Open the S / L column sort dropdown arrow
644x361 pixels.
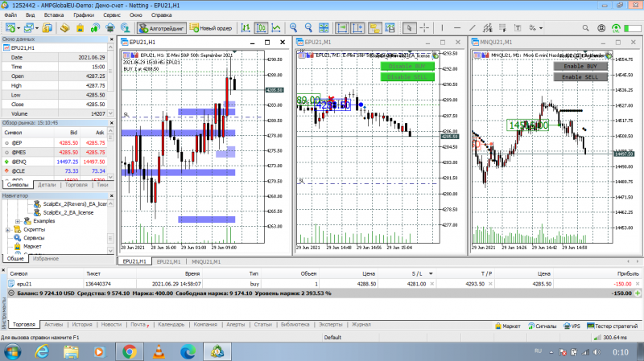pyautogui.click(x=431, y=273)
